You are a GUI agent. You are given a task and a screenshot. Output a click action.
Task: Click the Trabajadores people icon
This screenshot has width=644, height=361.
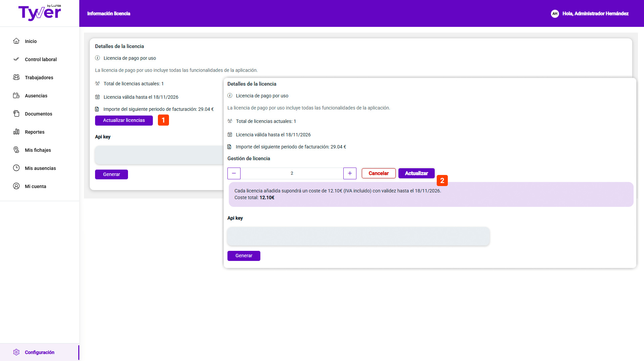pyautogui.click(x=16, y=77)
